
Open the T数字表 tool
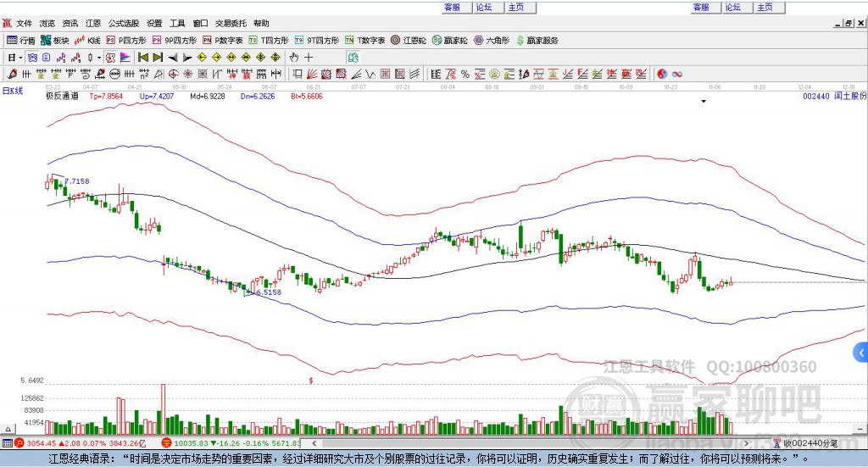pyautogui.click(x=364, y=41)
